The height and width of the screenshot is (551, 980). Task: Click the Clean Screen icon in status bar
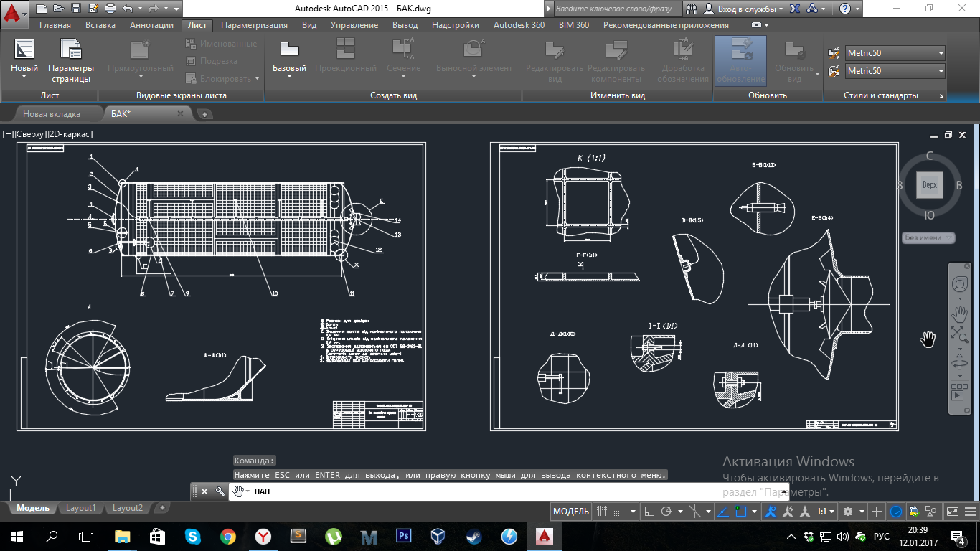click(x=952, y=512)
